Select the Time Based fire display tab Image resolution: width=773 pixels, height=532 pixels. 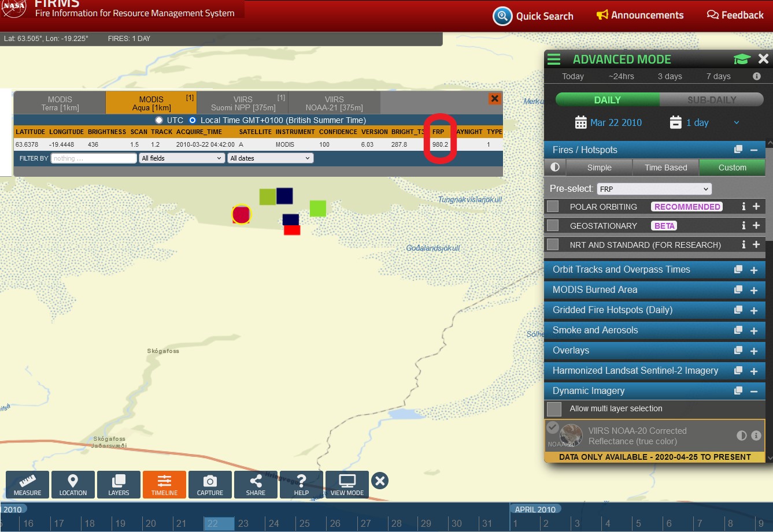pyautogui.click(x=665, y=168)
